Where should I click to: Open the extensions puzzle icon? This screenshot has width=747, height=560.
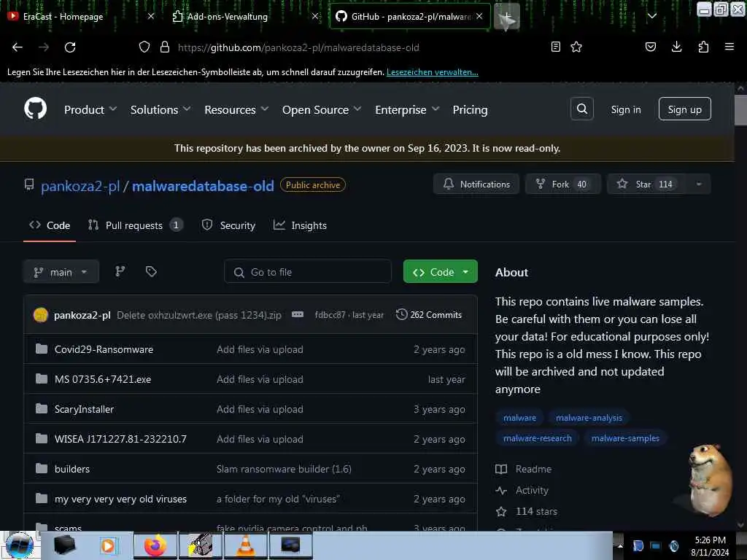703,47
